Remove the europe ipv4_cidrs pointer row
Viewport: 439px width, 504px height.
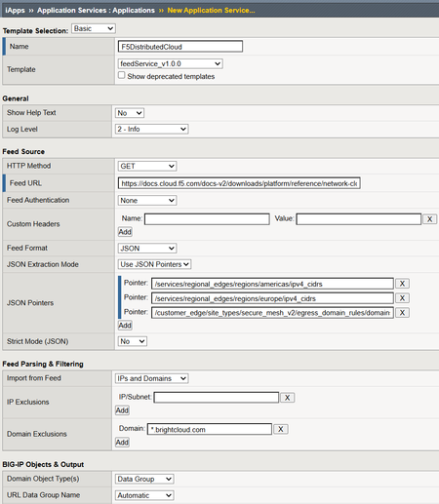(402, 298)
